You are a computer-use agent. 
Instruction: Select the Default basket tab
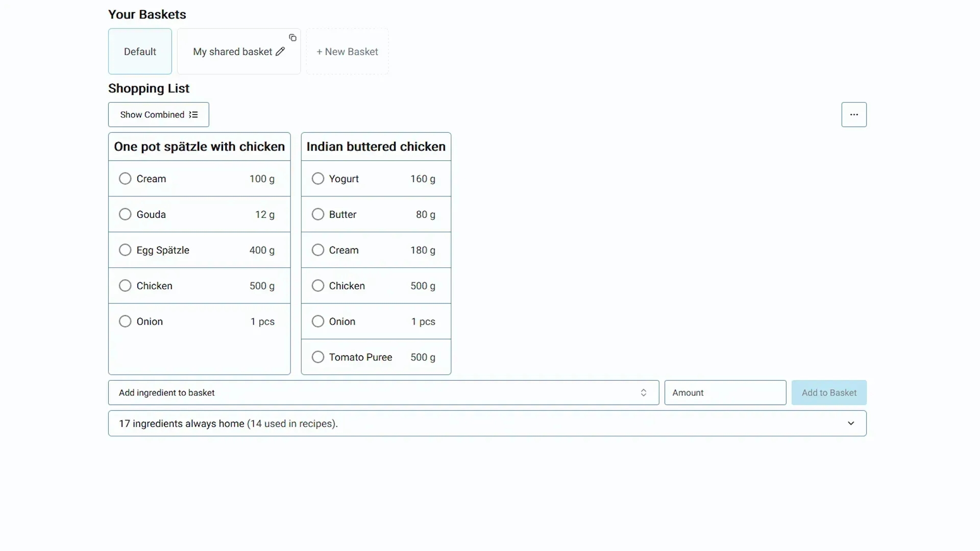tap(140, 52)
